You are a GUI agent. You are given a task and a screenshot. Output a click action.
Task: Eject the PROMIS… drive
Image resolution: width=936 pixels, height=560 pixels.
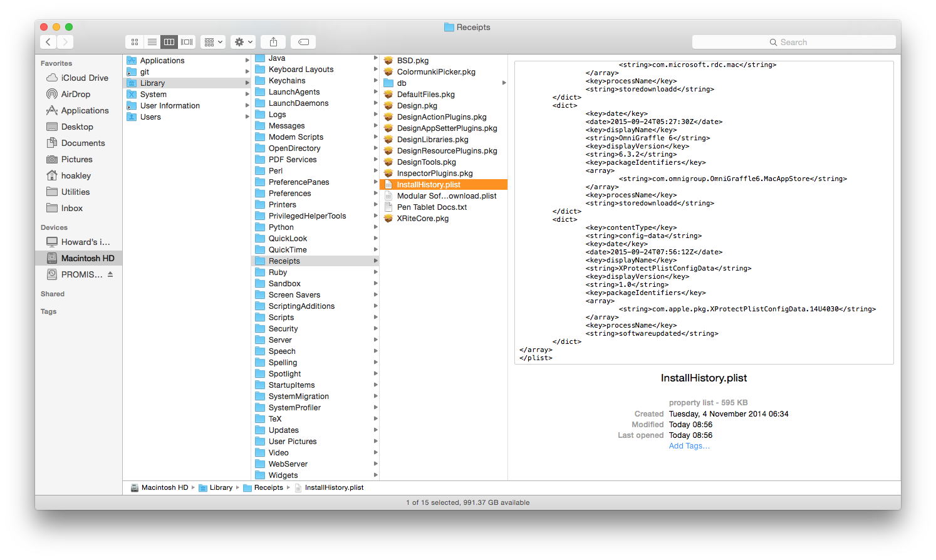click(x=110, y=274)
